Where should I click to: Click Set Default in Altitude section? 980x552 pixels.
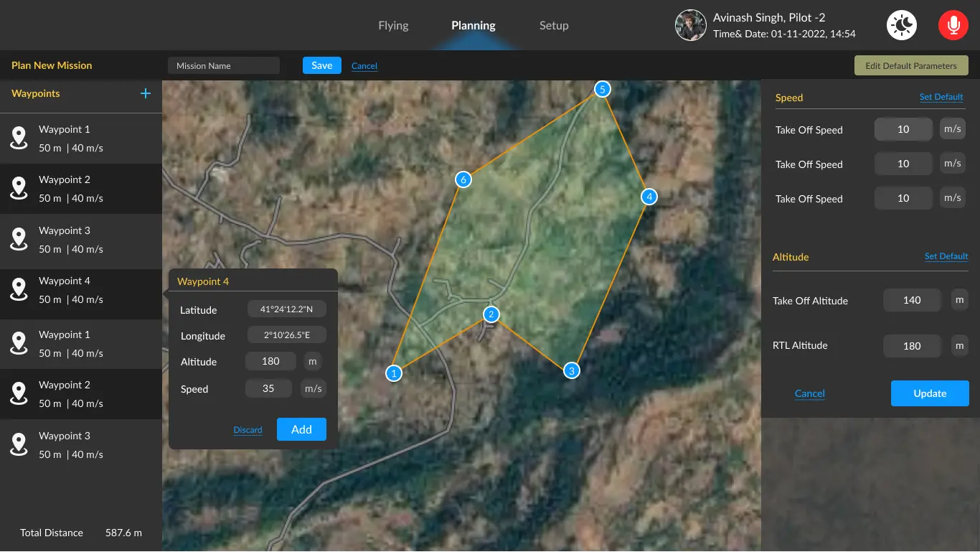946,256
